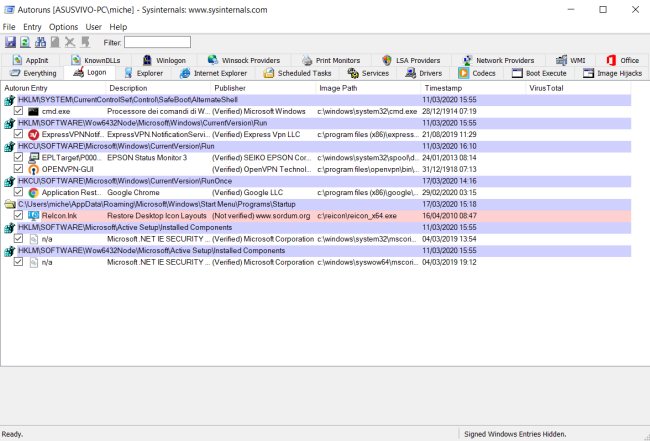Switch to the Office tab

coord(623,61)
